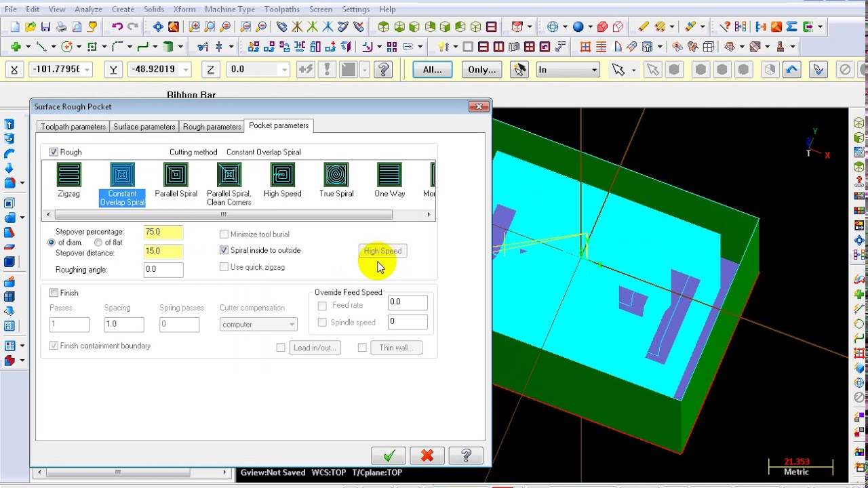Viewport: 868px width, 488px height.
Task: Select the 'of flat' radio button
Action: coord(98,243)
